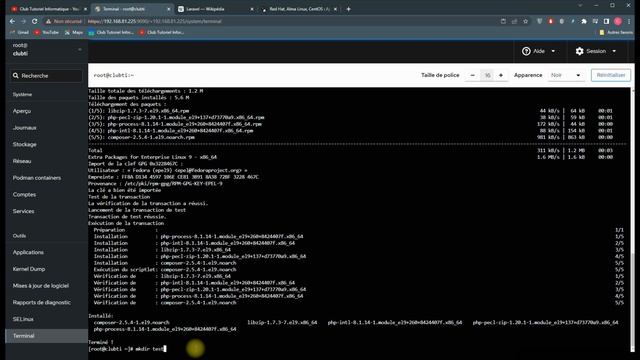Click the 'Non sécurisé' warning icon
Image resolution: width=640 pixels, height=360 pixels.
point(49,21)
